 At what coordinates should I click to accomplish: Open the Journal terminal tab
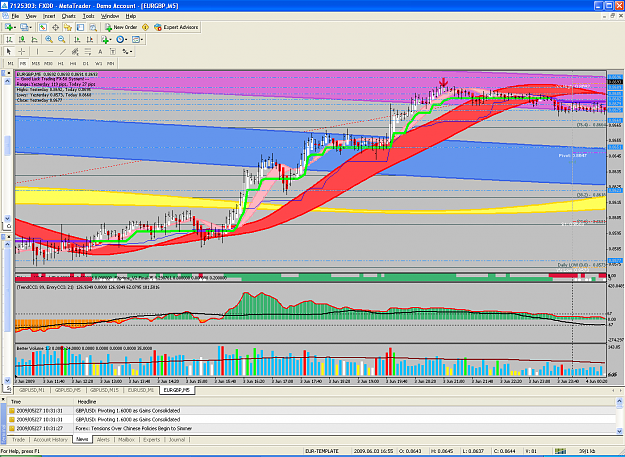(x=177, y=439)
